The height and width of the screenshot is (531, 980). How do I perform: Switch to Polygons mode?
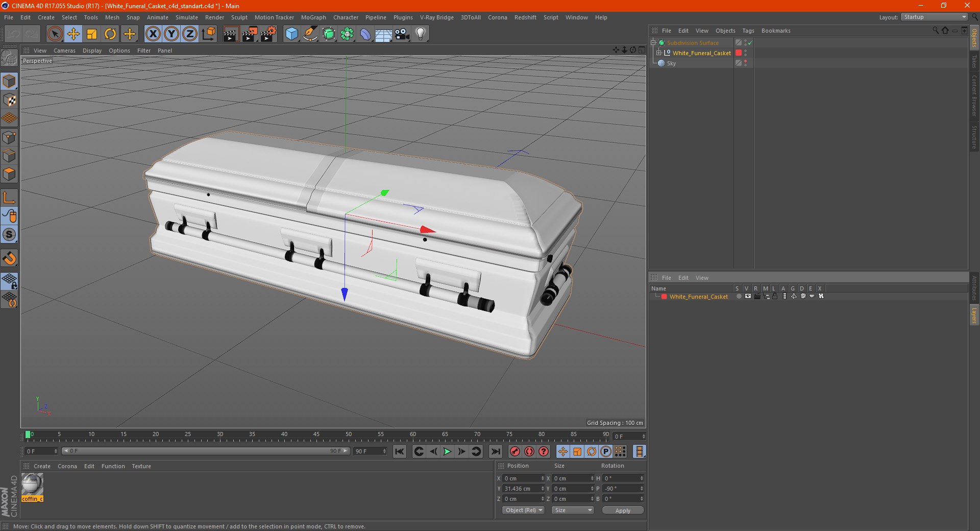9,174
